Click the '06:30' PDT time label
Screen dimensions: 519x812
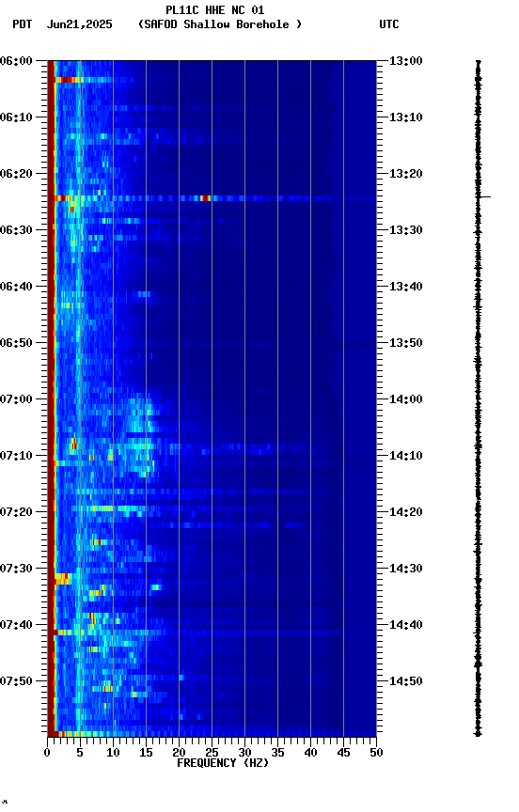(16, 230)
